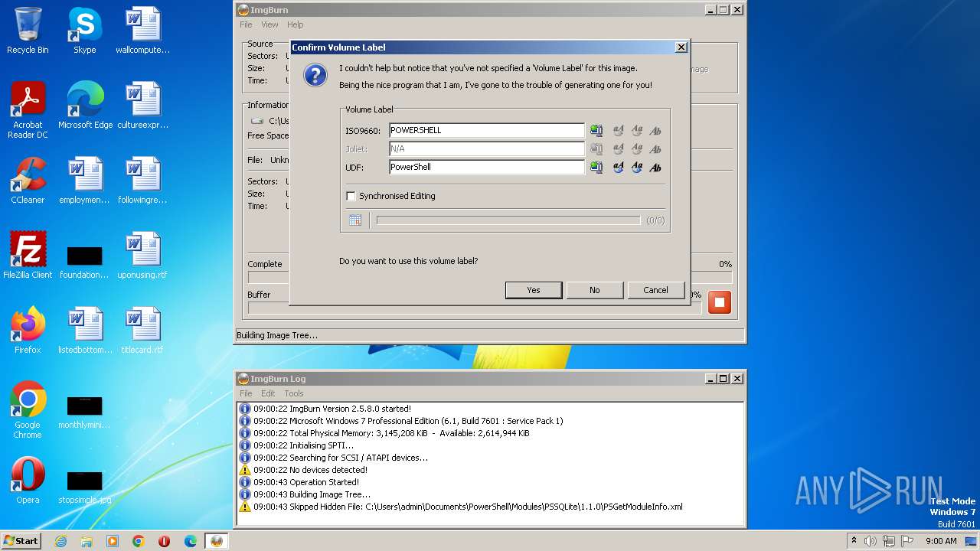980x551 pixels.
Task: Show hidden tray icons arrow
Action: tap(854, 541)
